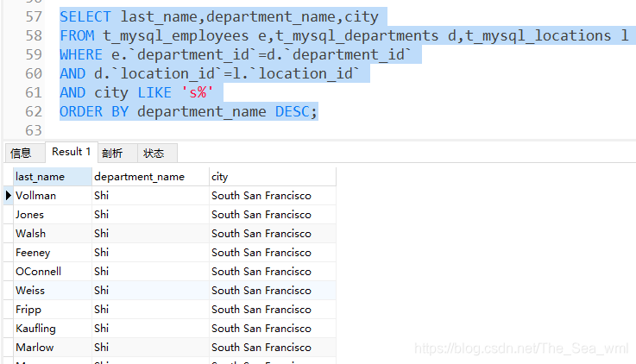Click South San Francisco in Marlow row
636x364 pixels.
[273, 348]
